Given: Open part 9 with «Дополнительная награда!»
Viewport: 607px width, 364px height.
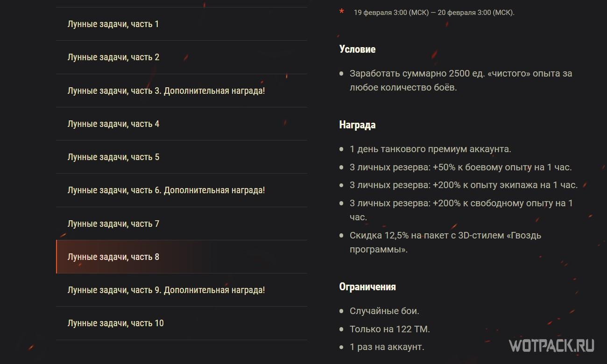Looking at the screenshot, I should pos(166,290).
